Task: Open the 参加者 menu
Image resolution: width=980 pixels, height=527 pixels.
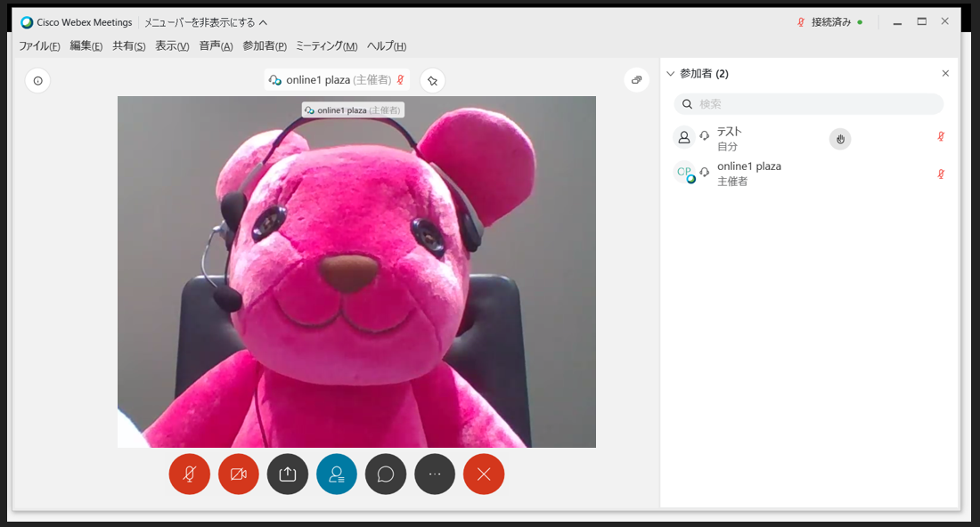Action: [x=265, y=46]
